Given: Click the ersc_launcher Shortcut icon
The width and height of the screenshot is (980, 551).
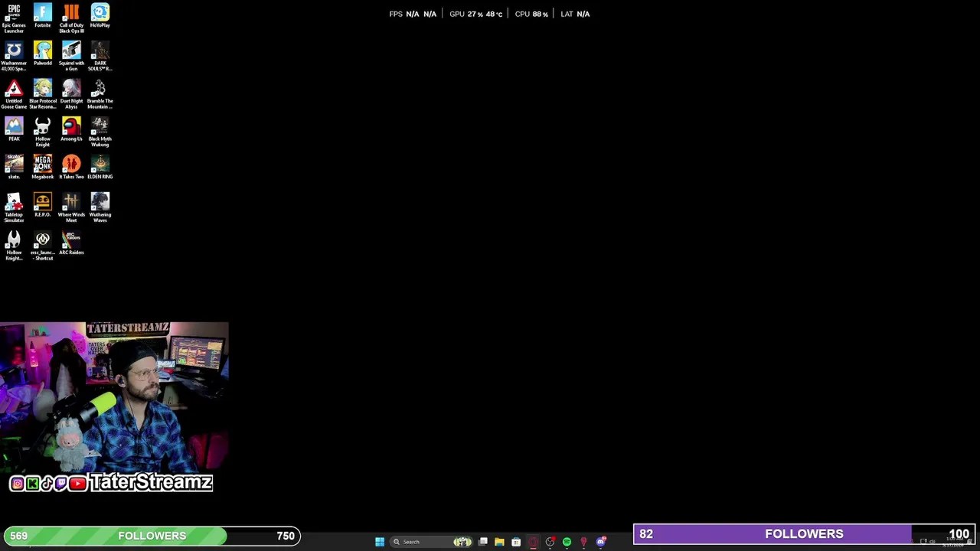Looking at the screenshot, I should click(x=43, y=246).
